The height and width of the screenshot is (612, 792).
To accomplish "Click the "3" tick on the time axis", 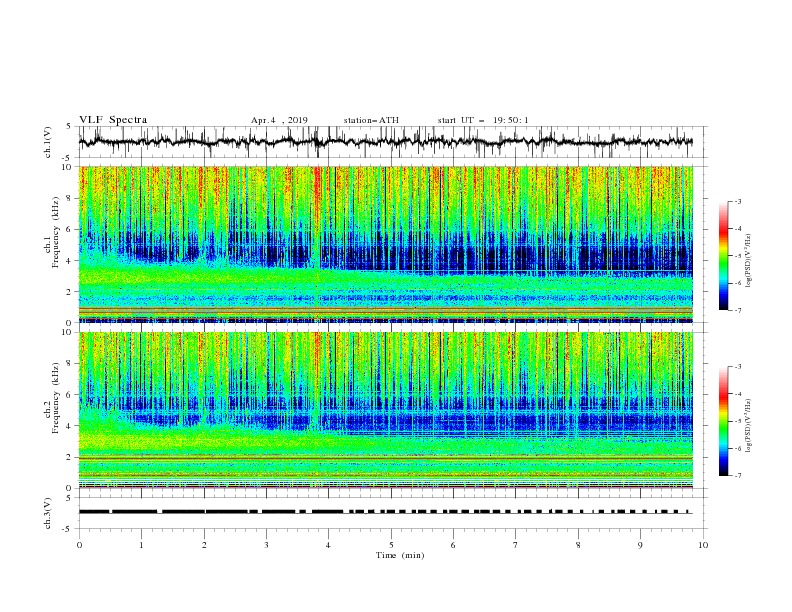I will (x=266, y=545).
